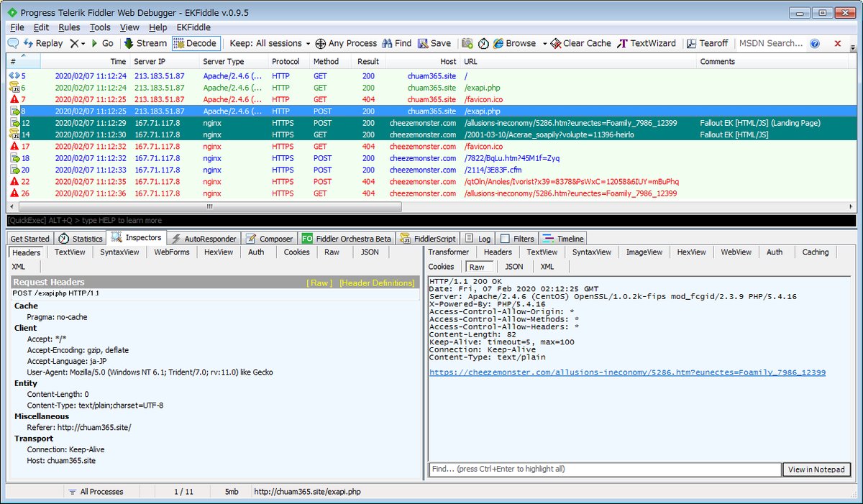Screen dimensions: 863x504
Task: Switch to the Composer tab
Action: [x=270, y=239]
